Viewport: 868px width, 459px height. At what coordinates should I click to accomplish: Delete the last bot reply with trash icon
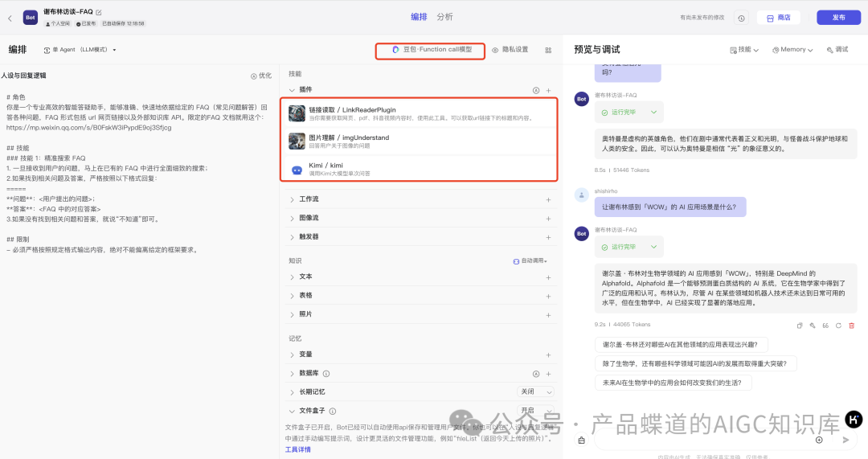pos(851,326)
